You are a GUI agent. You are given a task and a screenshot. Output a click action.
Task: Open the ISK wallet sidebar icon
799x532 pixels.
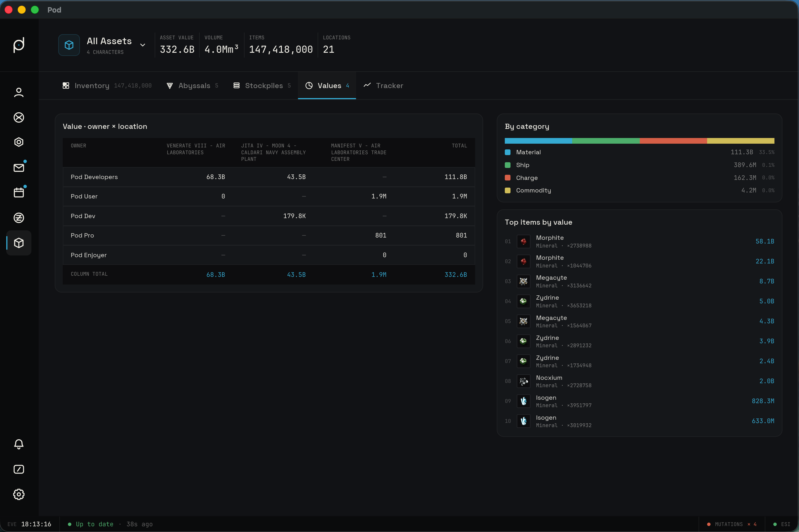click(x=19, y=218)
